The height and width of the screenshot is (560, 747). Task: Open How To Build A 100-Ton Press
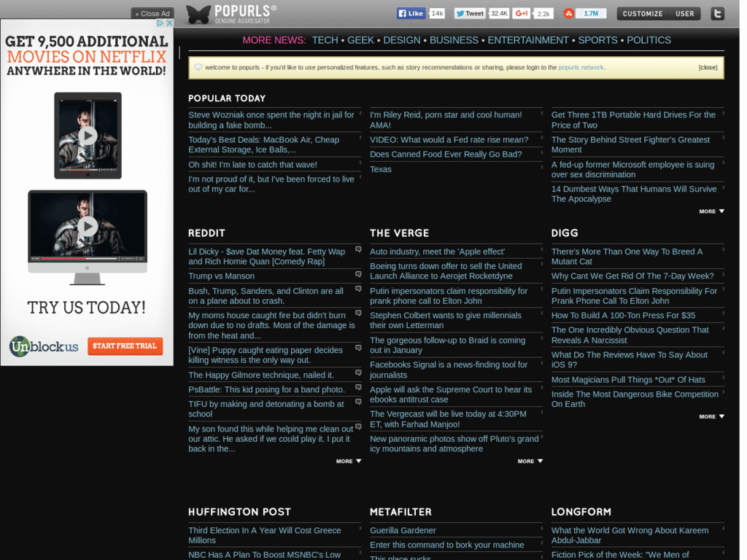coord(623,315)
